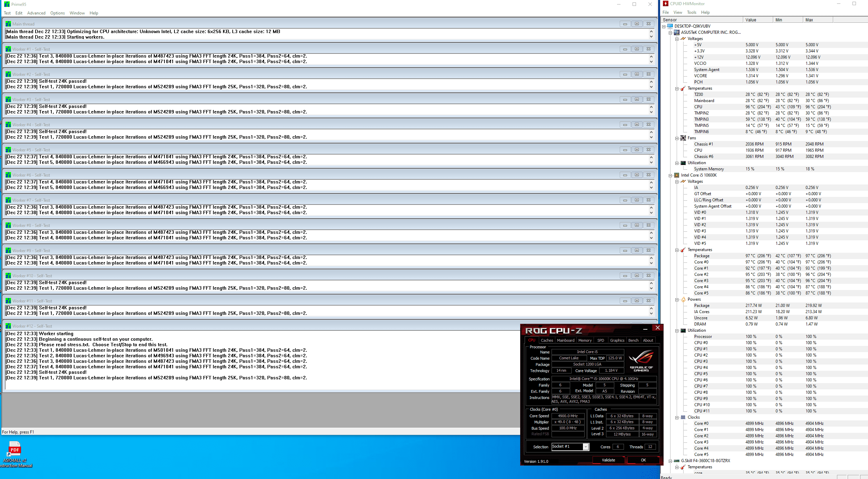The width and height of the screenshot is (868, 479).
Task: Click the Prime95 app icon in title bar
Action: click(x=7, y=4)
